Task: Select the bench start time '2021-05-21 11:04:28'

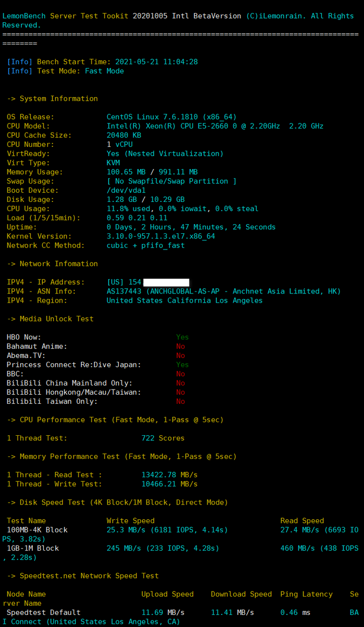Action: (x=156, y=62)
